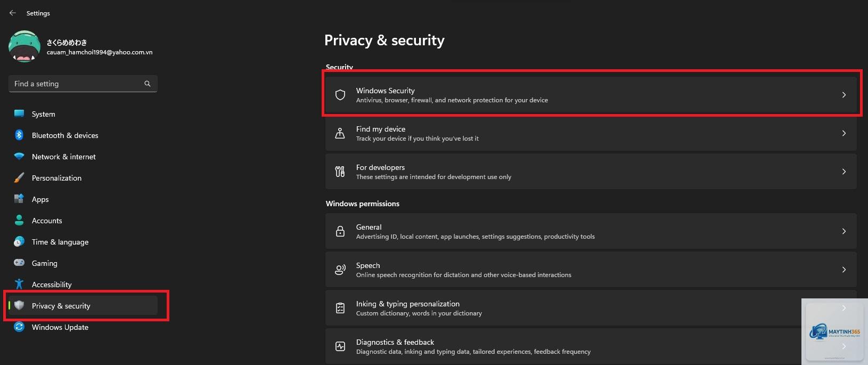Select Network & internet category

click(x=83, y=156)
